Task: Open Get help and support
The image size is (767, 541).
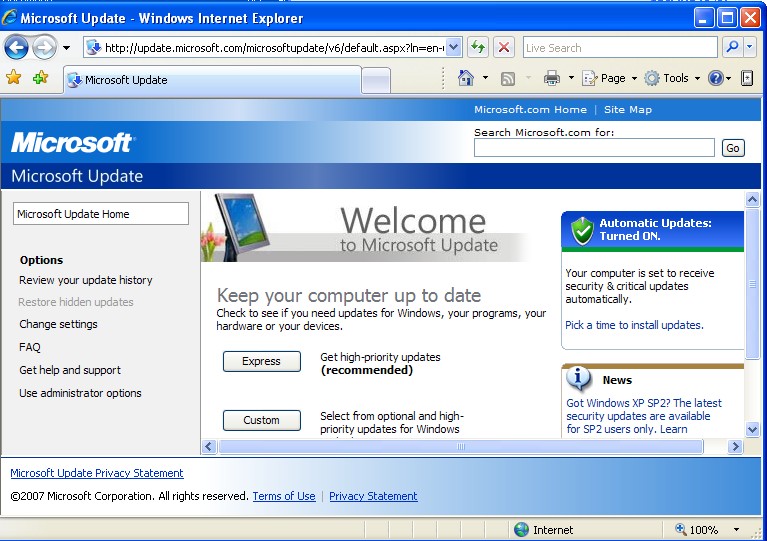Action: point(70,370)
